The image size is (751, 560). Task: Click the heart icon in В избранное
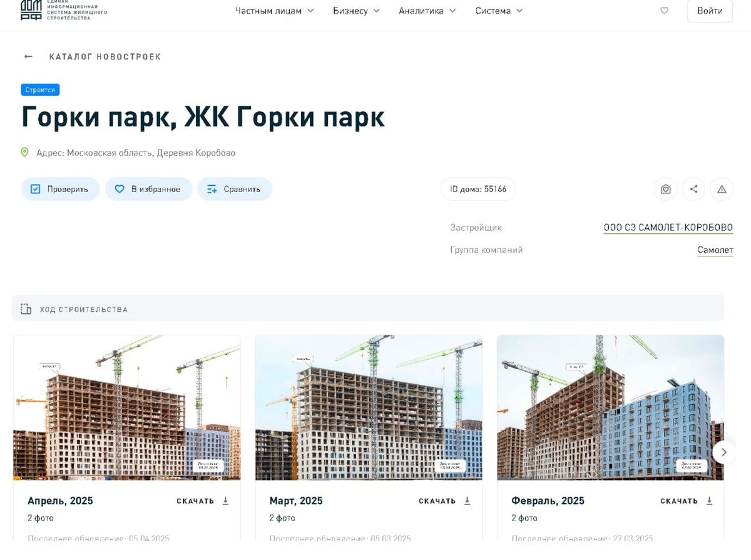[x=120, y=189]
